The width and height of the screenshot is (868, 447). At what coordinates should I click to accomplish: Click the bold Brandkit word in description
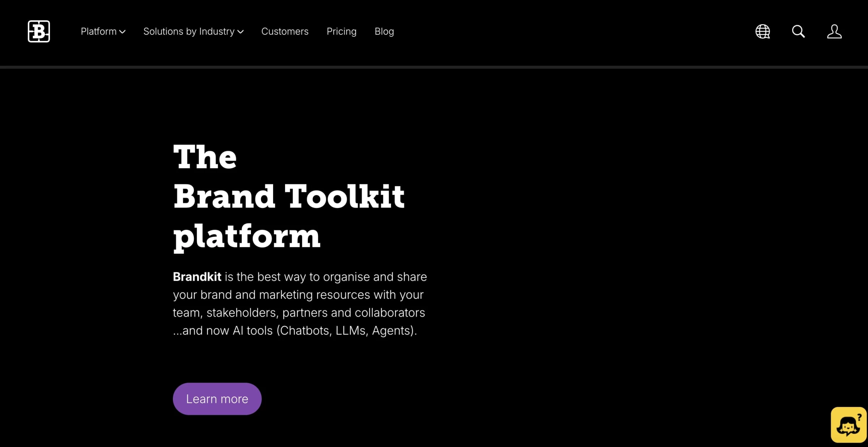pos(197,277)
